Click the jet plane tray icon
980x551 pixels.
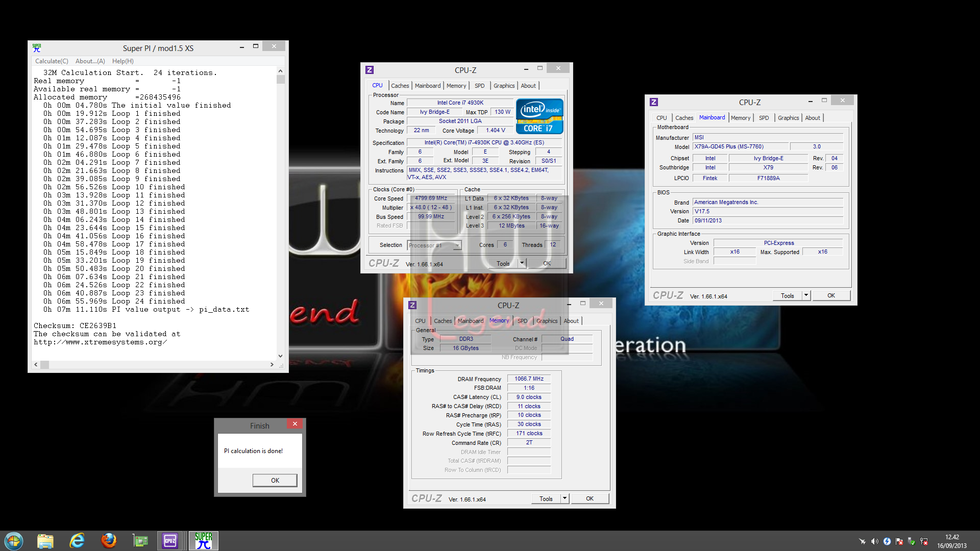pos(862,541)
